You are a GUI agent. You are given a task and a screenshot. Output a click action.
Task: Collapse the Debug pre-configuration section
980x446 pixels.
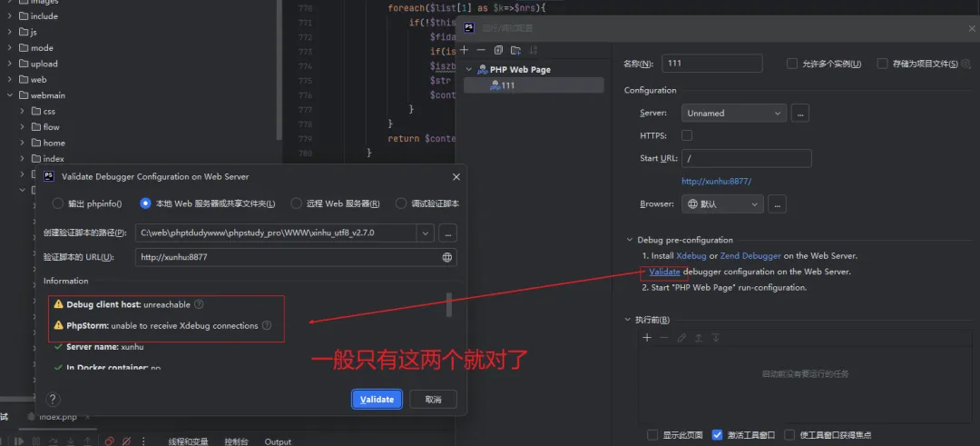click(629, 240)
